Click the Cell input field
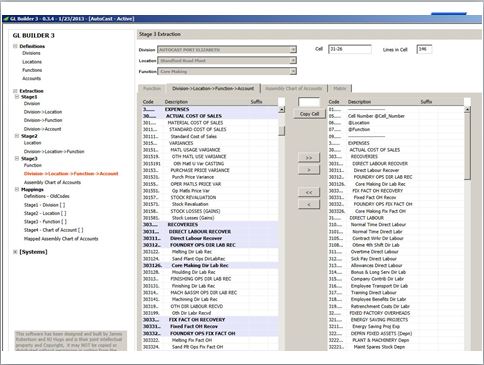This screenshot has width=484, height=365. (x=350, y=49)
